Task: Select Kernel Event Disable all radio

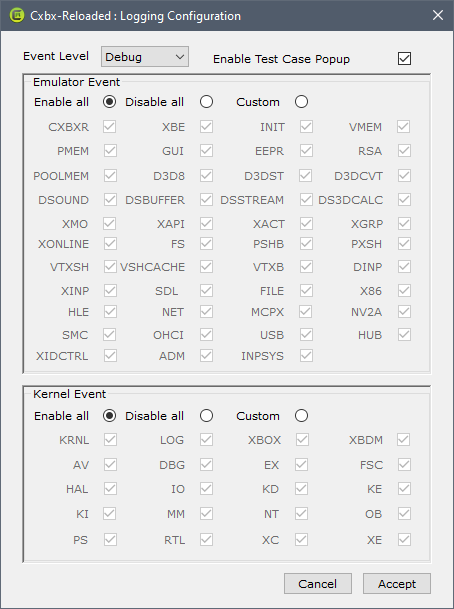Action: [206, 416]
